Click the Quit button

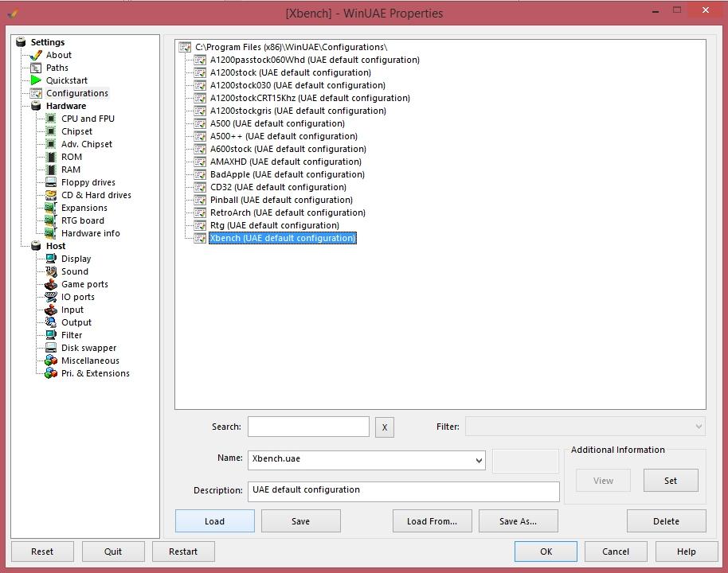(x=113, y=552)
